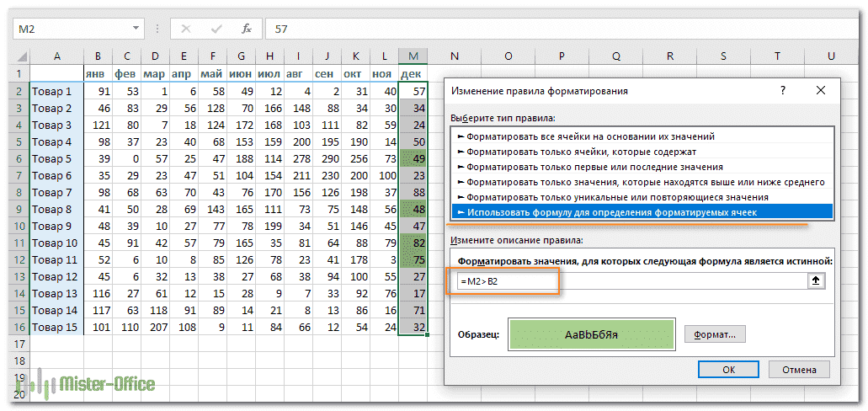Click the Cancel X icon in formula bar
This screenshot has width=868, height=411.
[186, 29]
